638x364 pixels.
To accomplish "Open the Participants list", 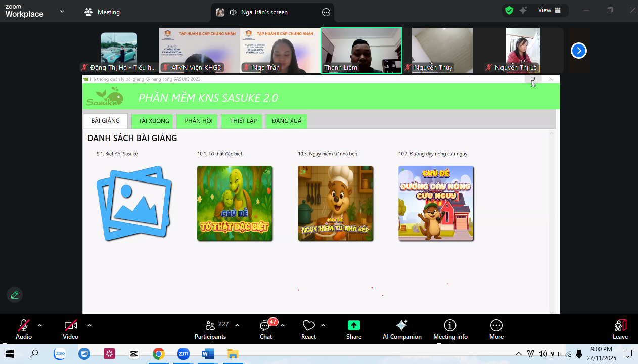I will [x=210, y=329].
